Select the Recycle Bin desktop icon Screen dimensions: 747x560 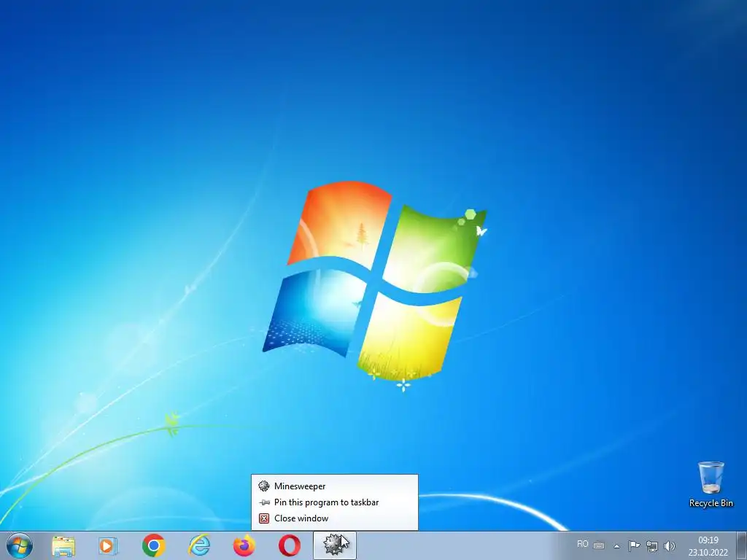coord(711,484)
